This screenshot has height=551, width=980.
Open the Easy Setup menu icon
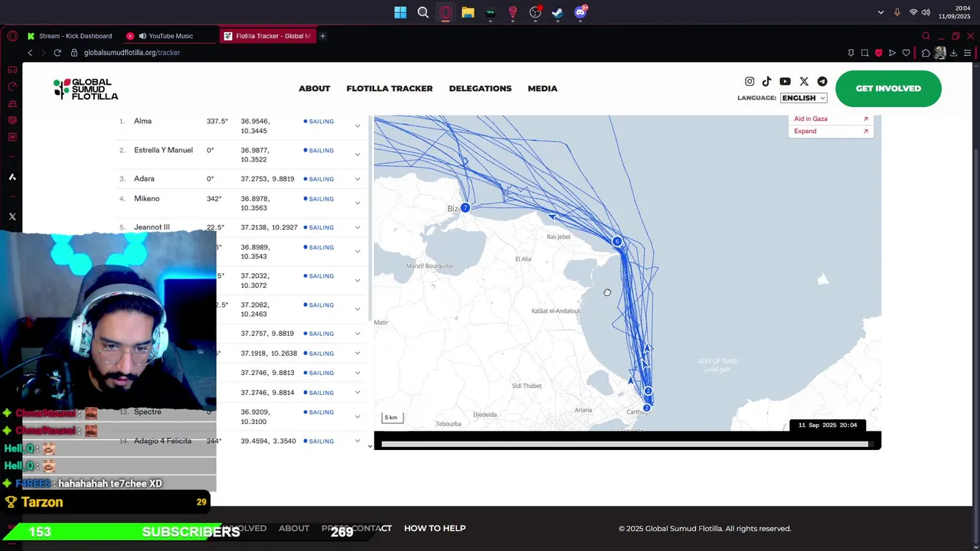coord(968,53)
